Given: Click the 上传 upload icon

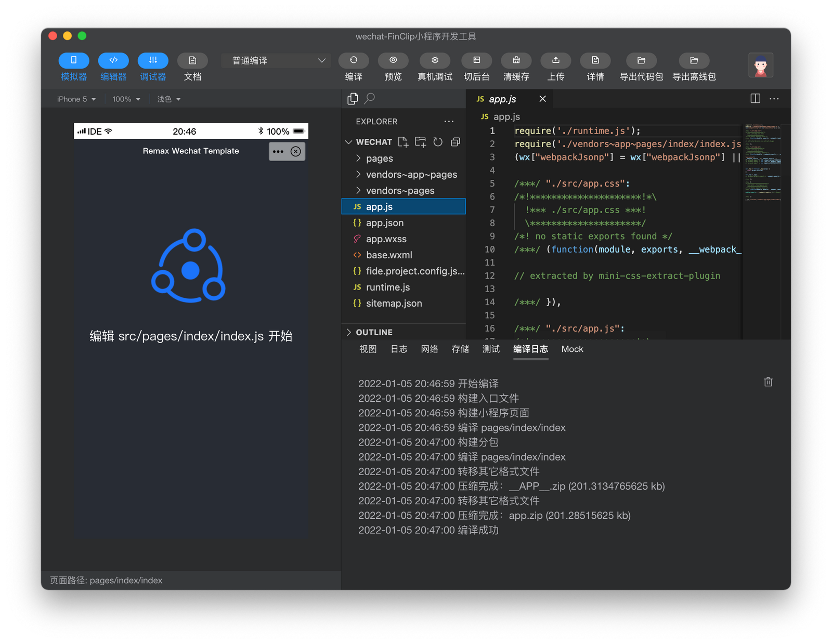Looking at the screenshot, I should coord(556,60).
